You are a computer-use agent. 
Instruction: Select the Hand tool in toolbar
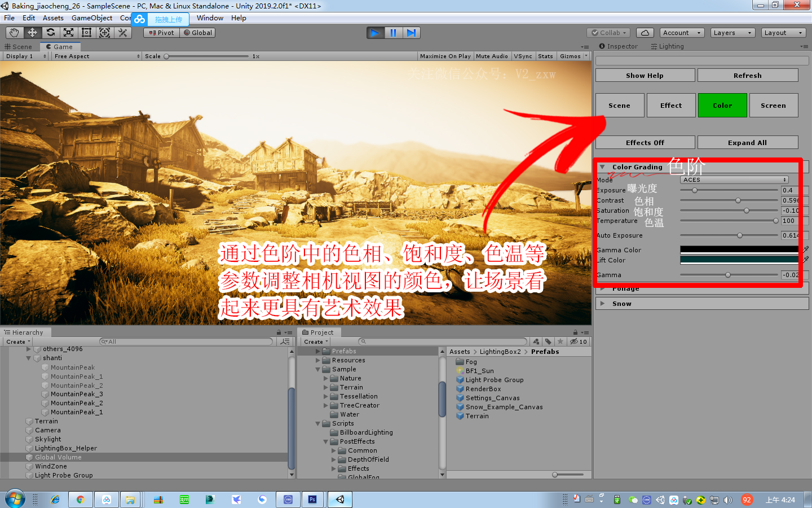[14, 33]
